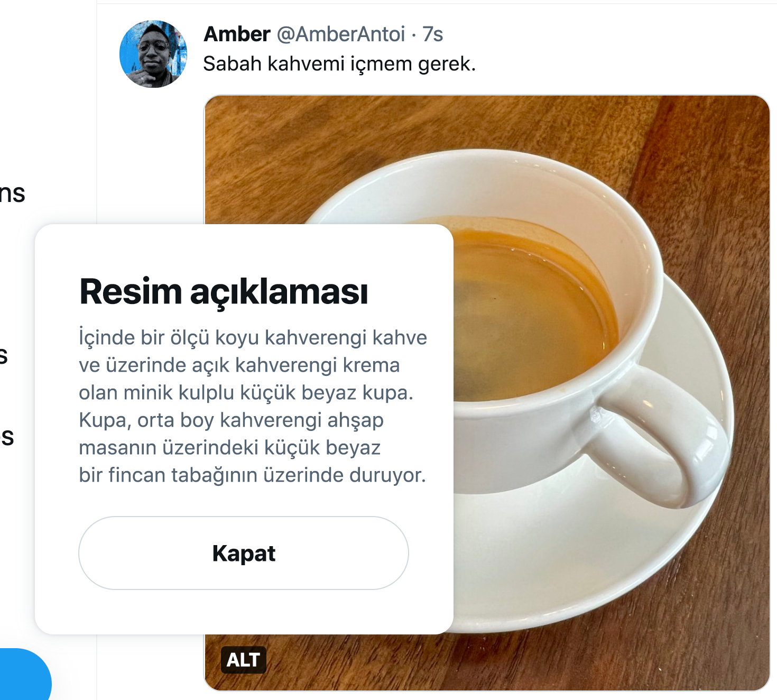Click the description line starting "İçinde bir ölçü"
The width and height of the screenshot is (777, 700).
pyautogui.click(x=253, y=337)
